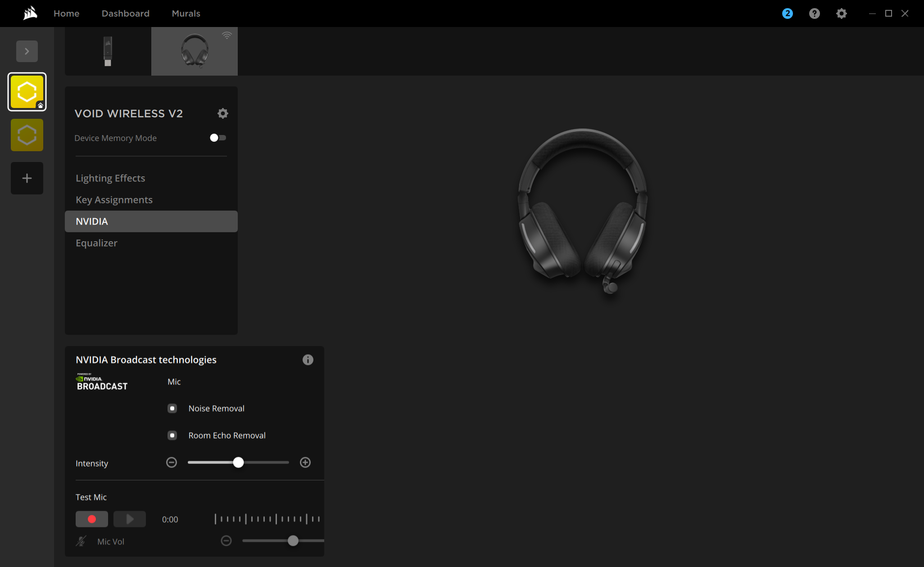Screen dimensions: 924x567
Task: Click the Room Echo Removal label
Action: coord(227,435)
